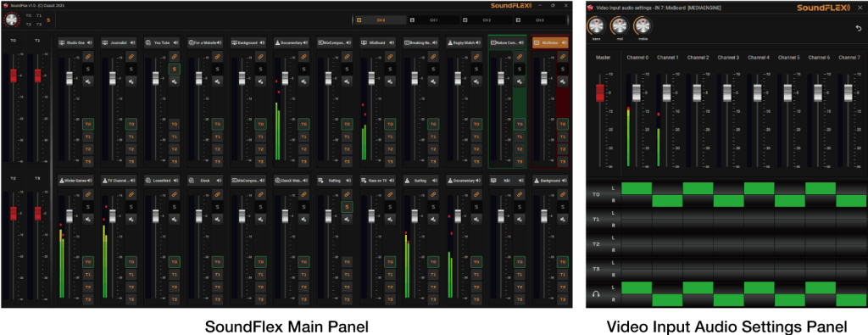Click the treble knob in audio settings
The width and height of the screenshot is (868, 335).
pyautogui.click(x=643, y=25)
